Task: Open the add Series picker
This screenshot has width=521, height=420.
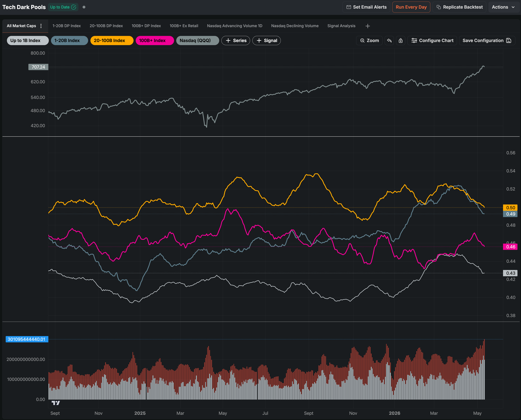Action: 235,40
